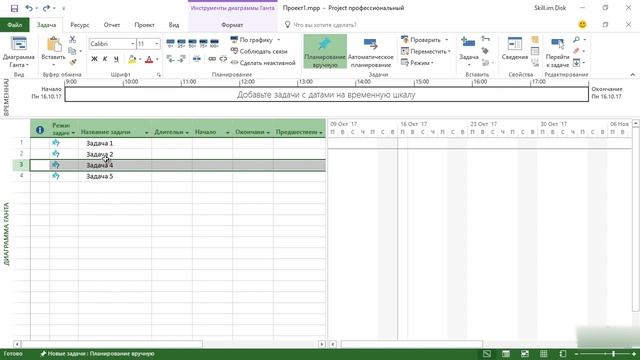Mark task 50% complete

pyautogui.click(x=192, y=43)
